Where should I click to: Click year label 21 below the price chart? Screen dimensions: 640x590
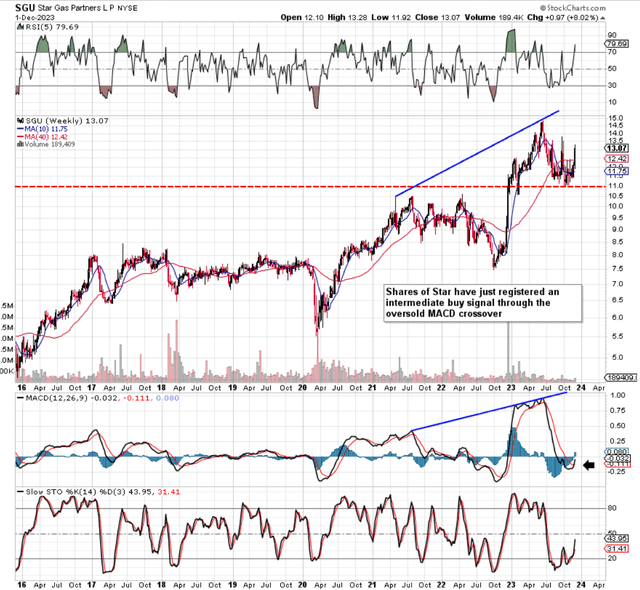(372, 388)
